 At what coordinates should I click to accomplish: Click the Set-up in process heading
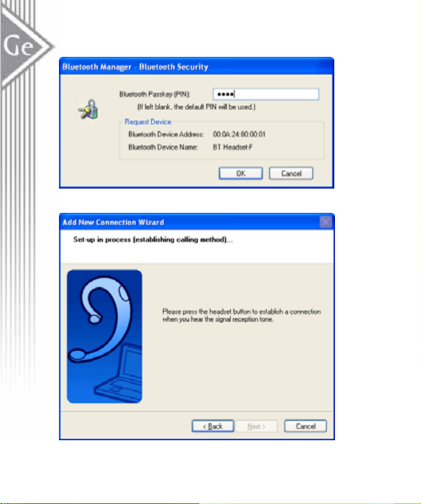click(x=153, y=240)
